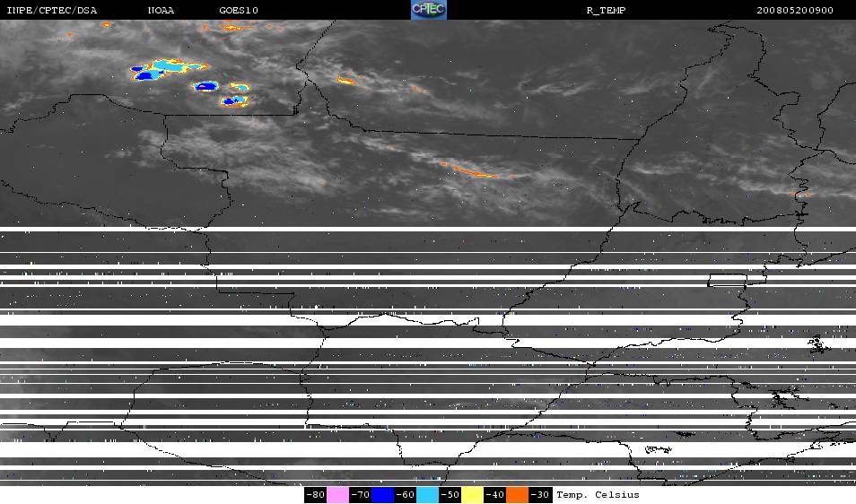
Task: Click the pink legend swatch after -80
Action: pos(338,495)
